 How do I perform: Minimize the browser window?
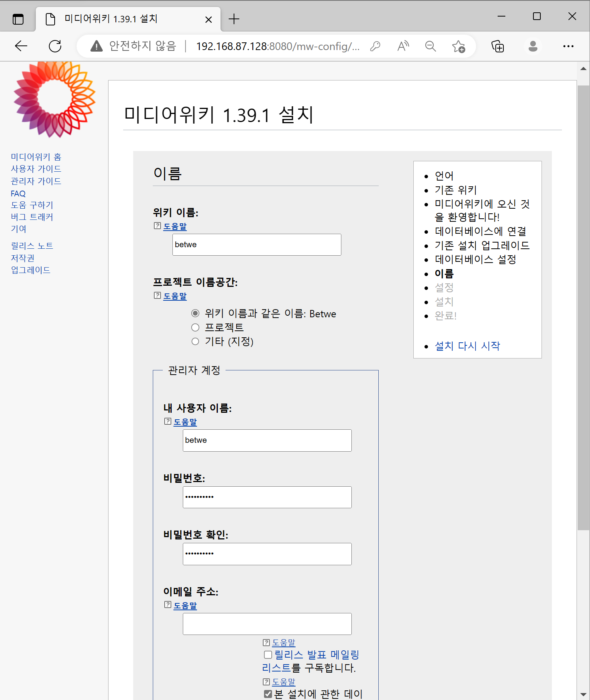[501, 16]
